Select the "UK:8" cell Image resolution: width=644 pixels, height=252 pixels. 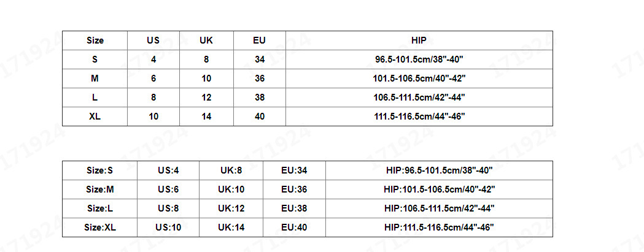[231, 170]
